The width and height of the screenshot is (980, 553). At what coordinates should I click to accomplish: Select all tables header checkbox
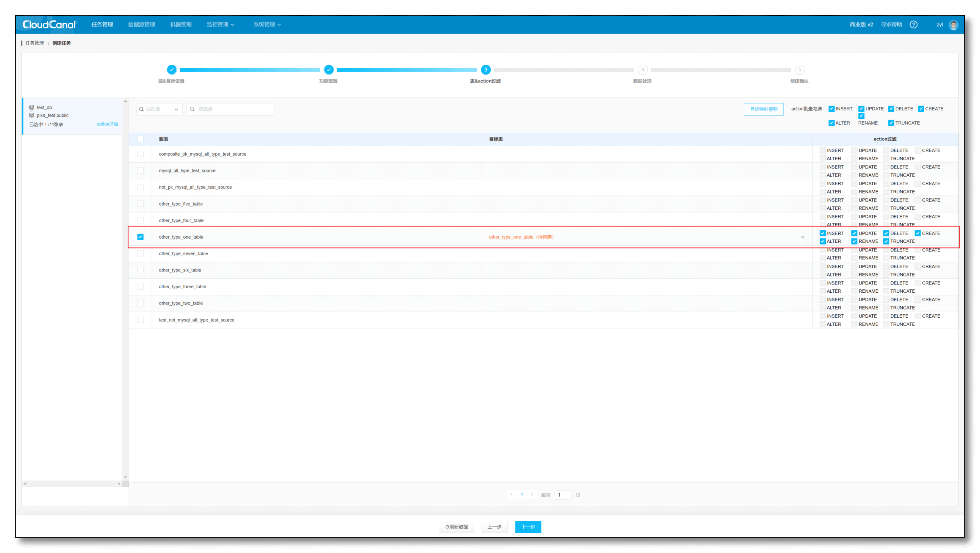point(140,139)
